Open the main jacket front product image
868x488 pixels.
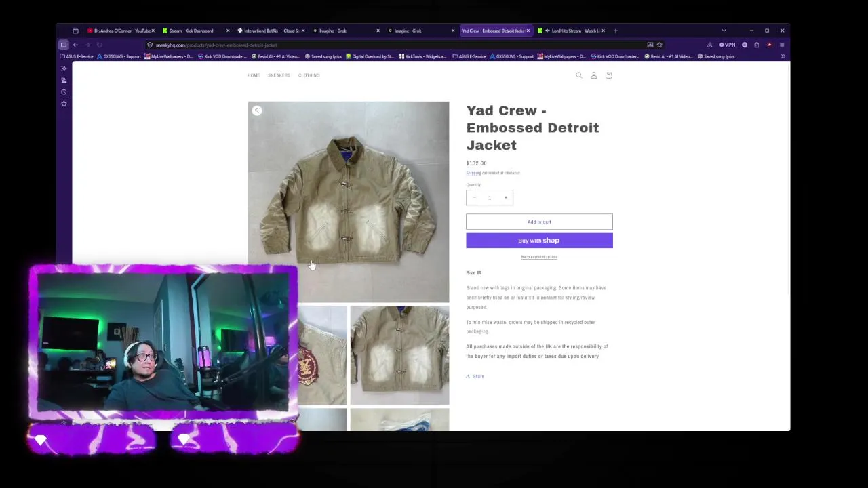(349, 201)
